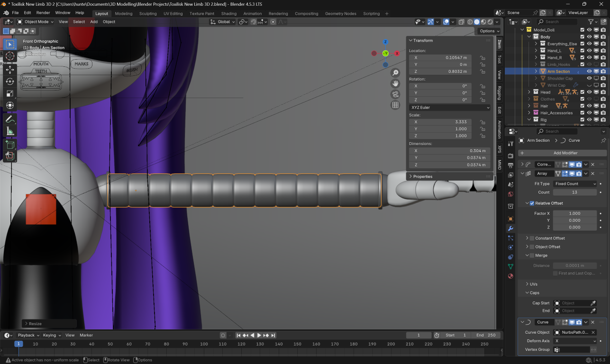The height and width of the screenshot is (364, 610).
Task: Select the 3D Cursor tool
Action: point(10,56)
